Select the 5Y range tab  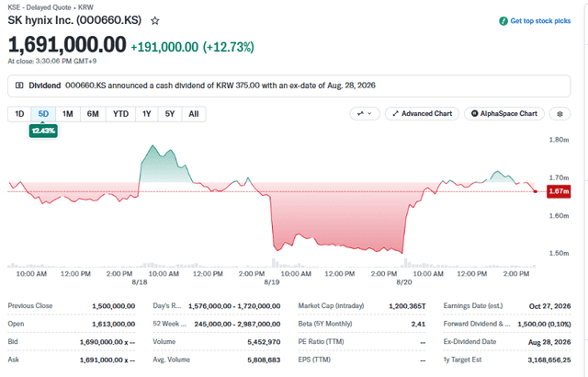(170, 114)
